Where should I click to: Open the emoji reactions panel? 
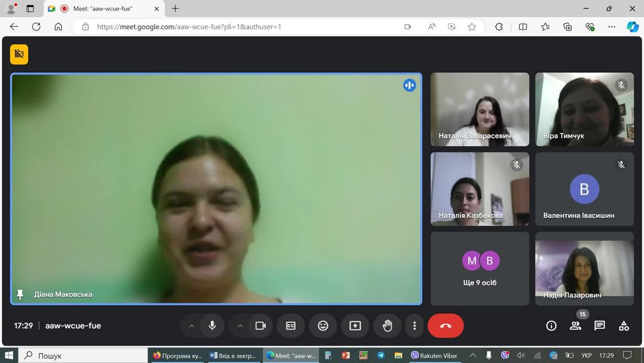tap(323, 325)
